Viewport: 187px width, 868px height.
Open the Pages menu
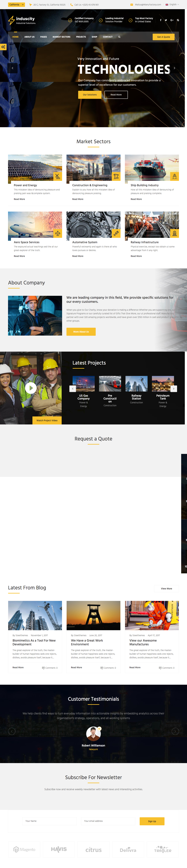tap(44, 37)
